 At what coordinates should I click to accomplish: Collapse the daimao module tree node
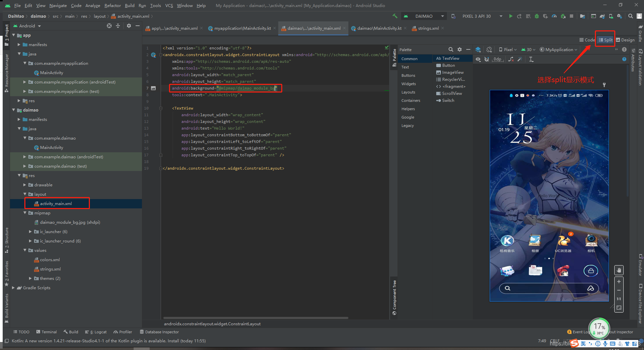14,110
